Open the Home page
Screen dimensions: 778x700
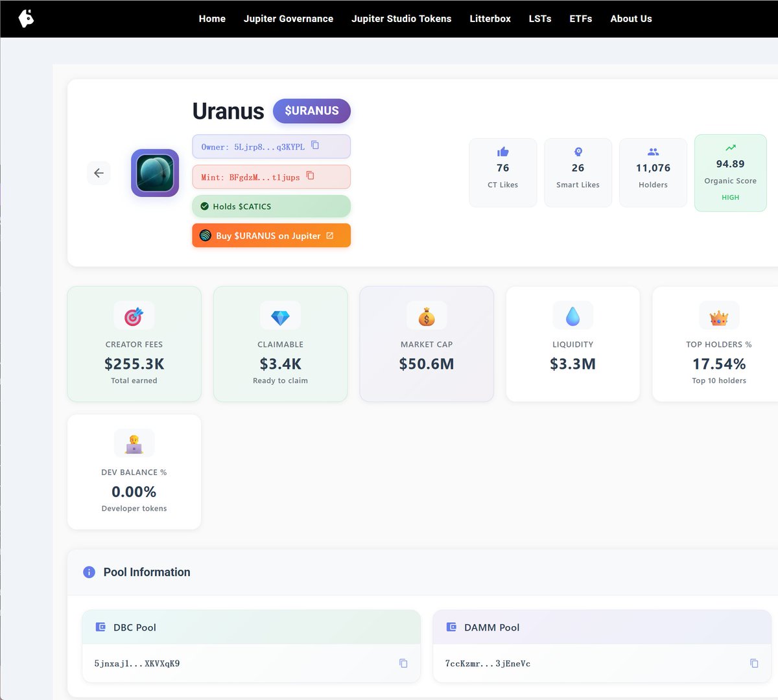pos(212,19)
